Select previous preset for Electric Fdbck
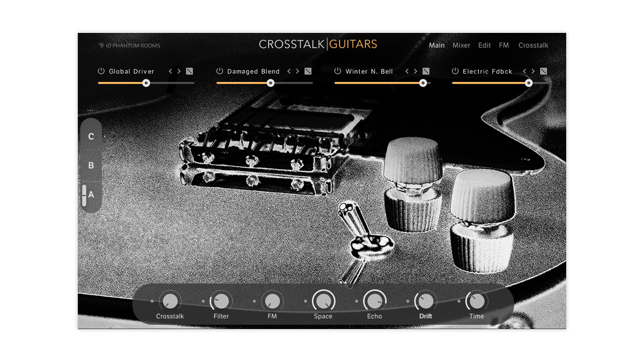644x362 pixels. pyautogui.click(x=525, y=71)
